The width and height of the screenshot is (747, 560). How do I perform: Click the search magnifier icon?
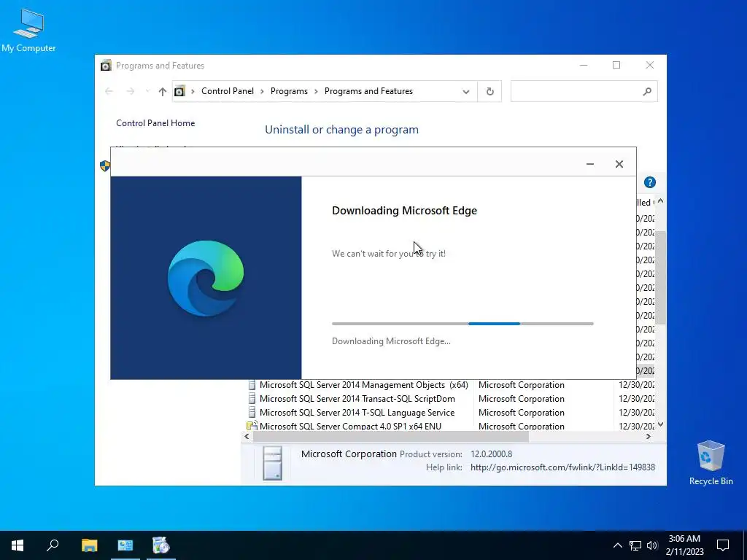pos(647,91)
